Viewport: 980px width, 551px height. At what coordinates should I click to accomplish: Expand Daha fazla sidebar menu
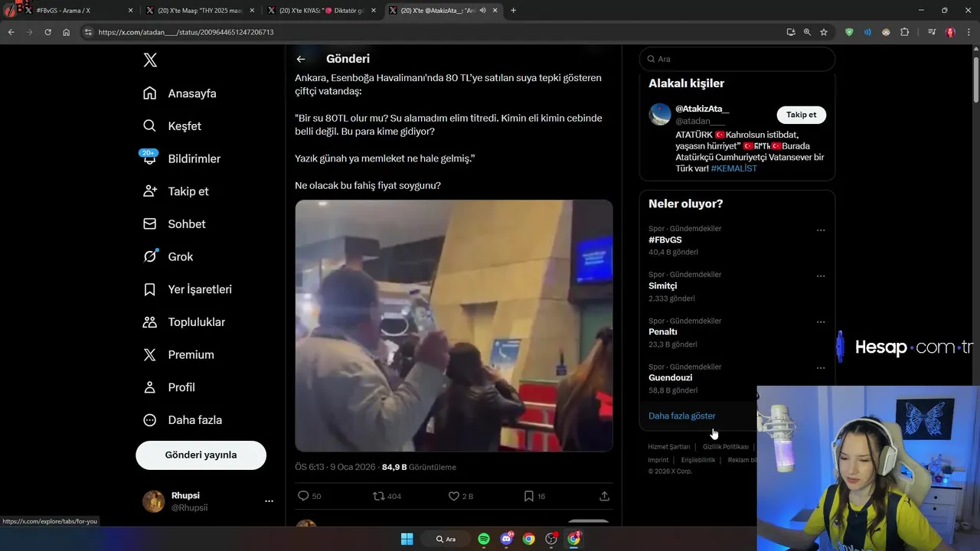coord(183,420)
